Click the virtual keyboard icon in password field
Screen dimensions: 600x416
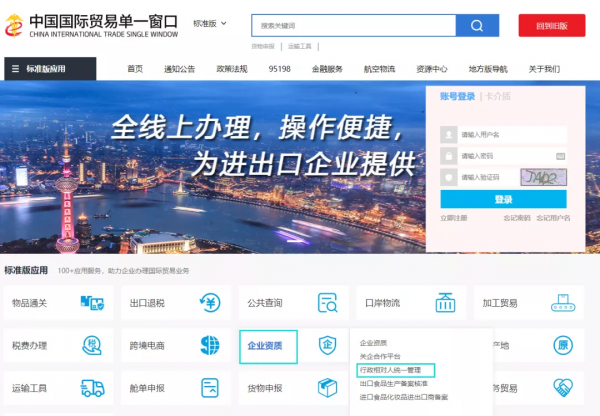point(559,156)
